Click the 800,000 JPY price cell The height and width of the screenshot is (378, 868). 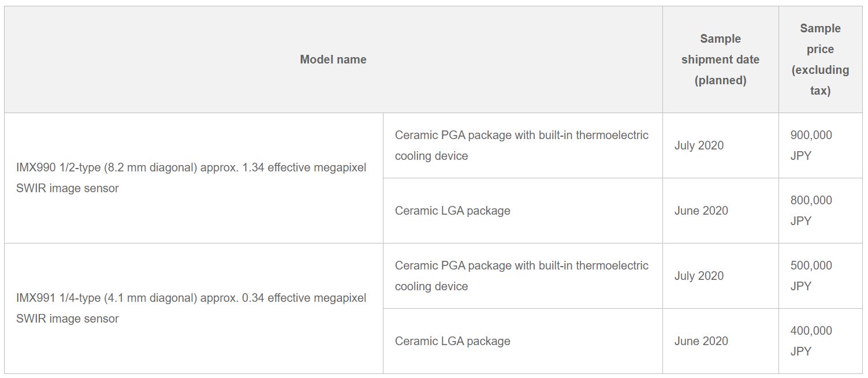point(811,211)
